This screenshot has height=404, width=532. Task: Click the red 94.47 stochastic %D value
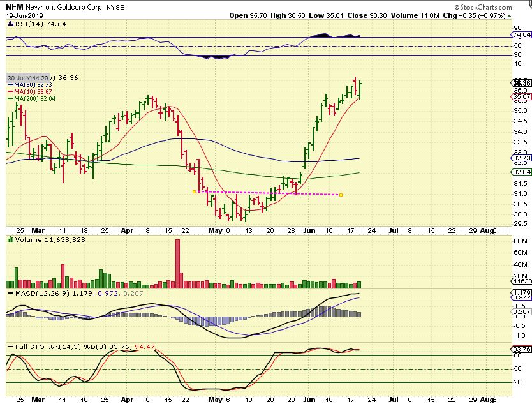point(145,347)
